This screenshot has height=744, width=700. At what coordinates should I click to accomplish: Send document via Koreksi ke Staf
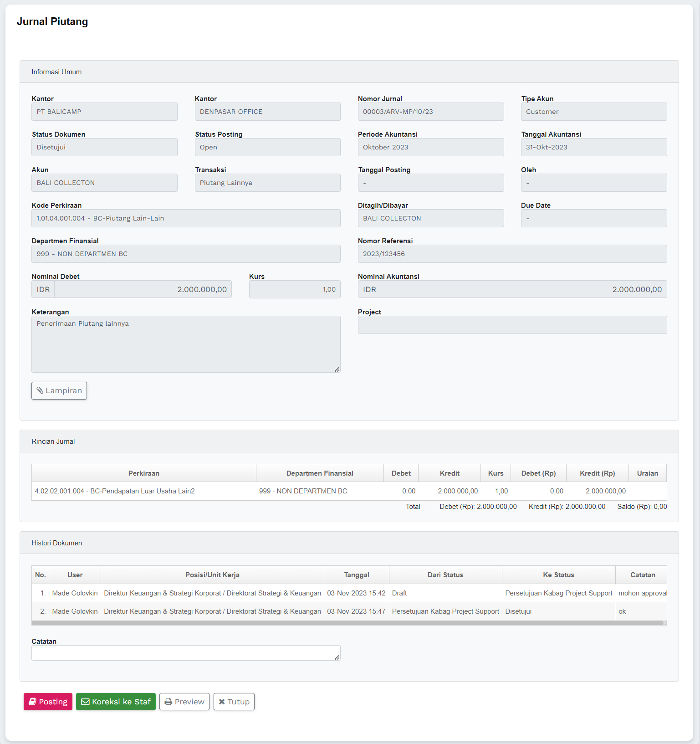click(x=116, y=702)
